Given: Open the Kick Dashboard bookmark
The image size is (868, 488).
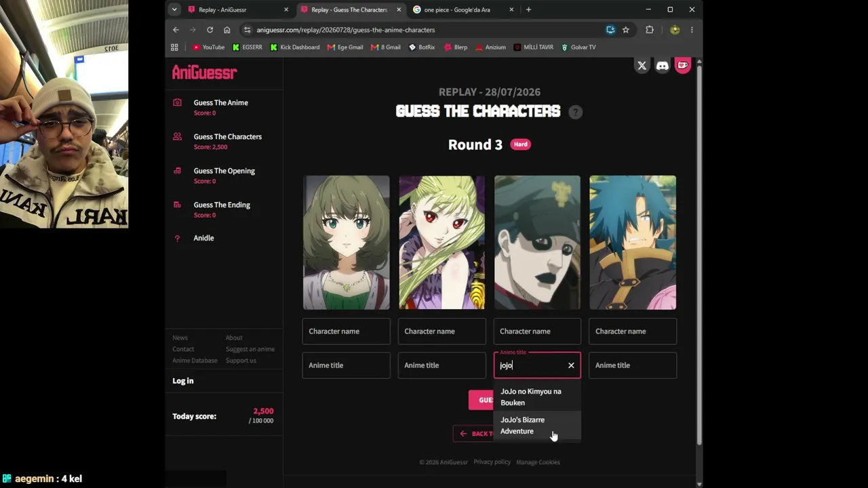Looking at the screenshot, I should pos(294,47).
